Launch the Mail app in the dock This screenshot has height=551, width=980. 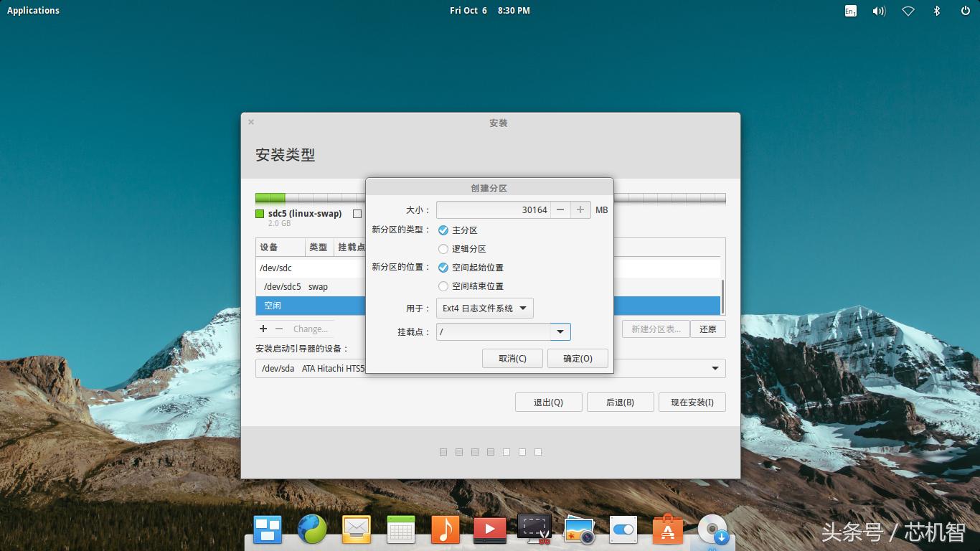(x=357, y=529)
